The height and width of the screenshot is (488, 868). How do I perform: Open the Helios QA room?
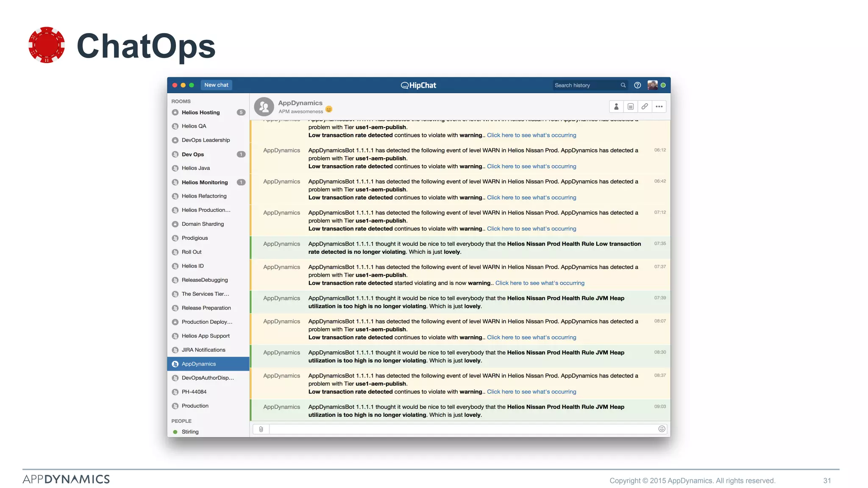click(x=208, y=126)
